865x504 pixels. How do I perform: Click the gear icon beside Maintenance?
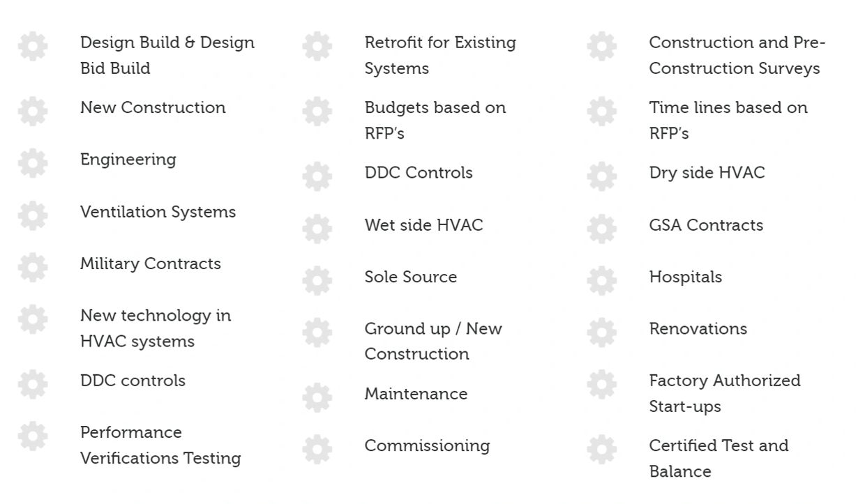(x=317, y=397)
